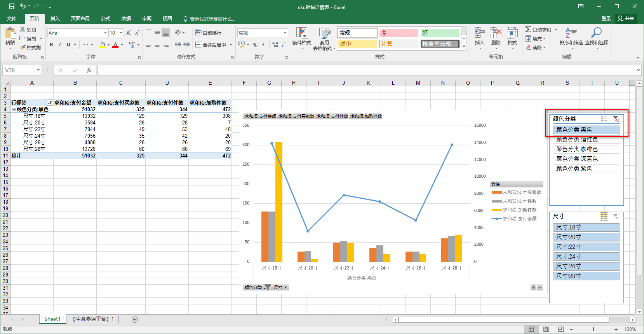Screen dimensions: 644x334
Task: Click the Save icon in quick access toolbar
Action: coord(11,6)
